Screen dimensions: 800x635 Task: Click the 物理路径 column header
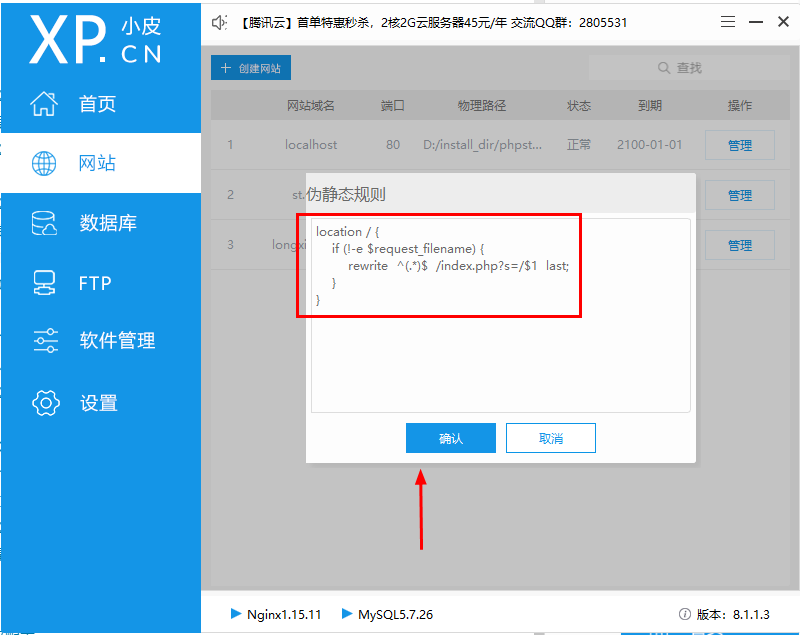482,106
